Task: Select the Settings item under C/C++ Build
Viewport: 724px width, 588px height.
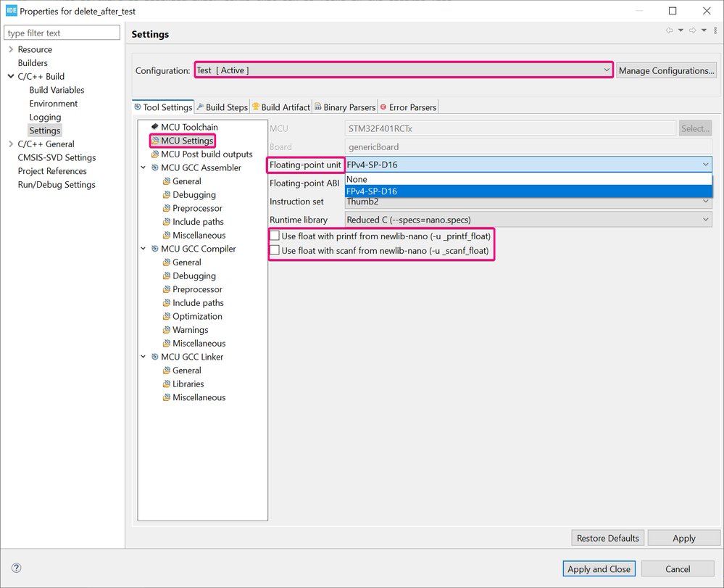Action: click(45, 131)
